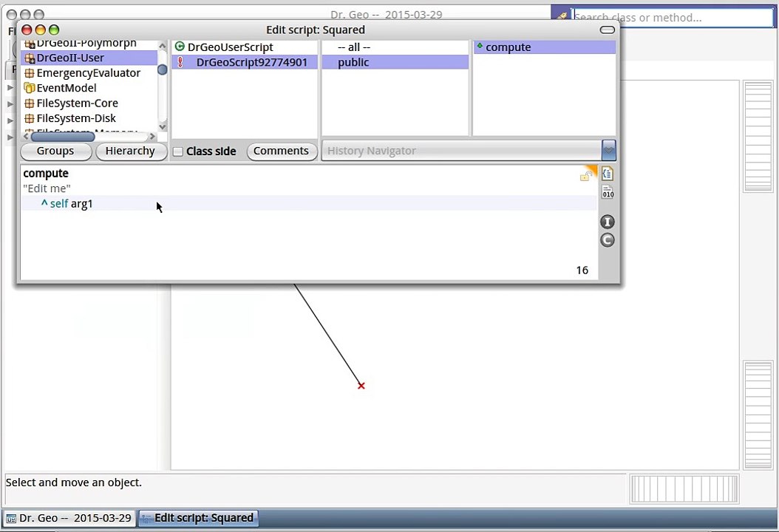This screenshot has width=779, height=532.
Task: Click the Groups button
Action: [x=55, y=151]
